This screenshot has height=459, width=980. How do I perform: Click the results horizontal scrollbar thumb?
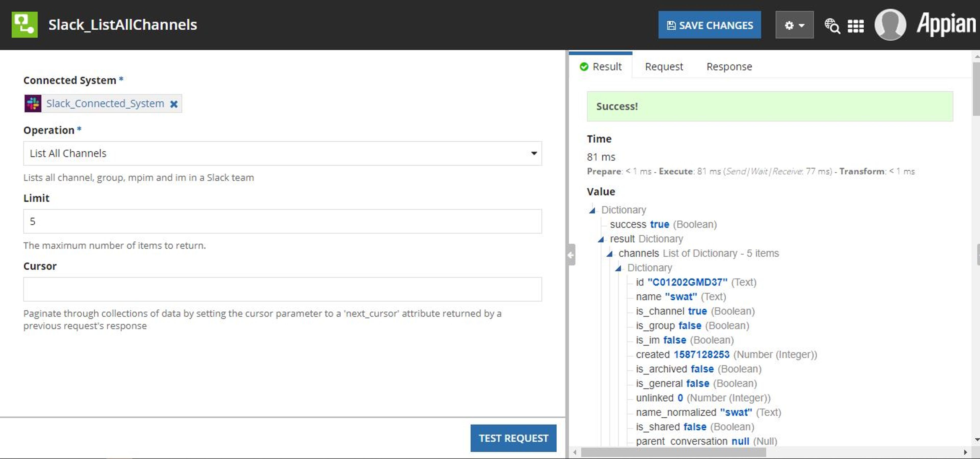[673, 453]
